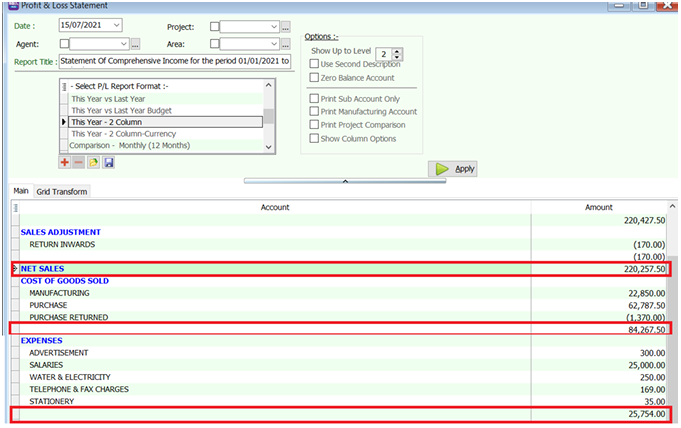Screen dimensions: 681x428
Task: Click the minus remove format icon
Action: click(79, 162)
